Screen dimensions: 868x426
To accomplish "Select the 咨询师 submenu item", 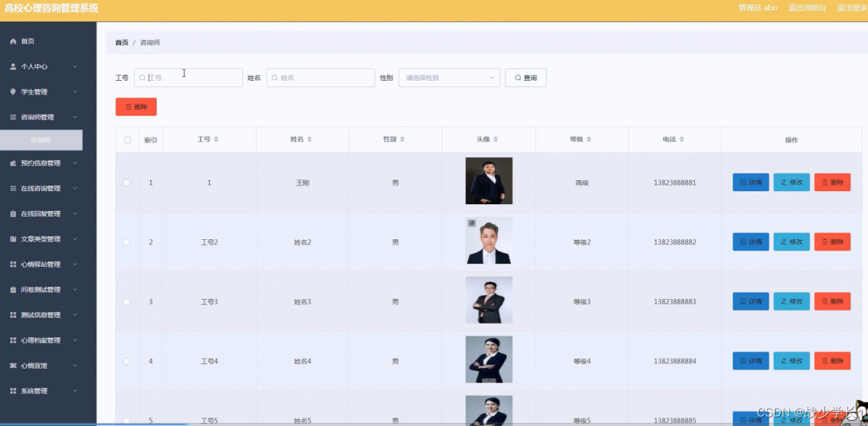I will [x=41, y=140].
